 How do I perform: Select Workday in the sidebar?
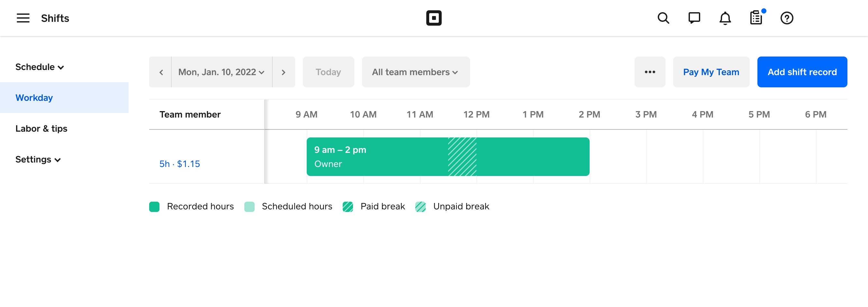34,98
